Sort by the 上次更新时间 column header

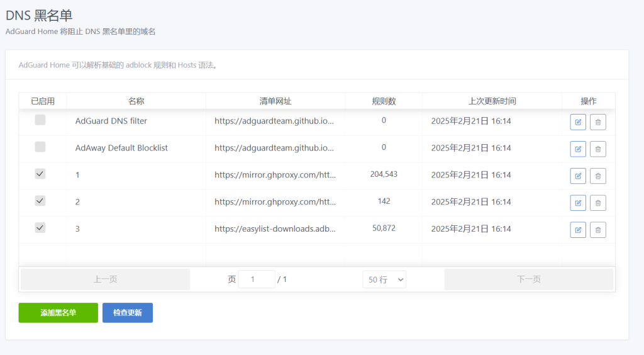click(492, 101)
